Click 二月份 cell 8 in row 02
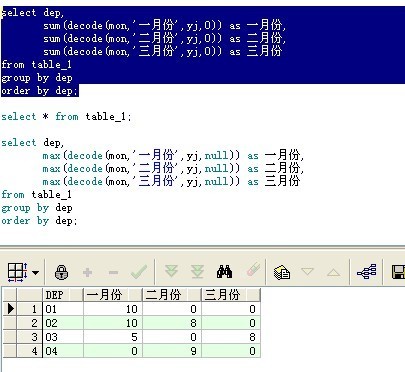The image size is (405, 372). pyautogui.click(x=172, y=323)
